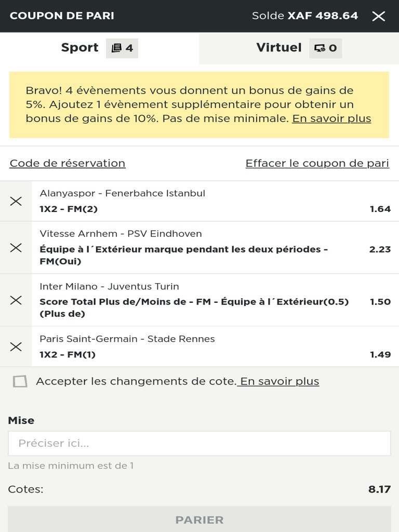Switch to the Sport tab
This screenshot has height=532, width=399.
tap(99, 48)
